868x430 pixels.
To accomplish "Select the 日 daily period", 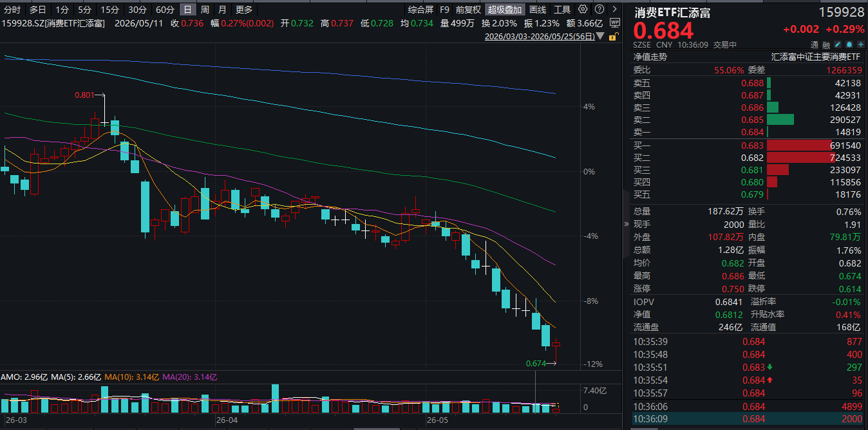I will point(187,10).
